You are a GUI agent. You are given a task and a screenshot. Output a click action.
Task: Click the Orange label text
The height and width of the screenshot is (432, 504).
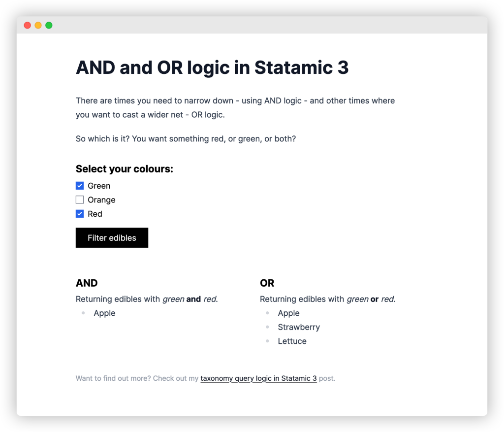(x=101, y=200)
